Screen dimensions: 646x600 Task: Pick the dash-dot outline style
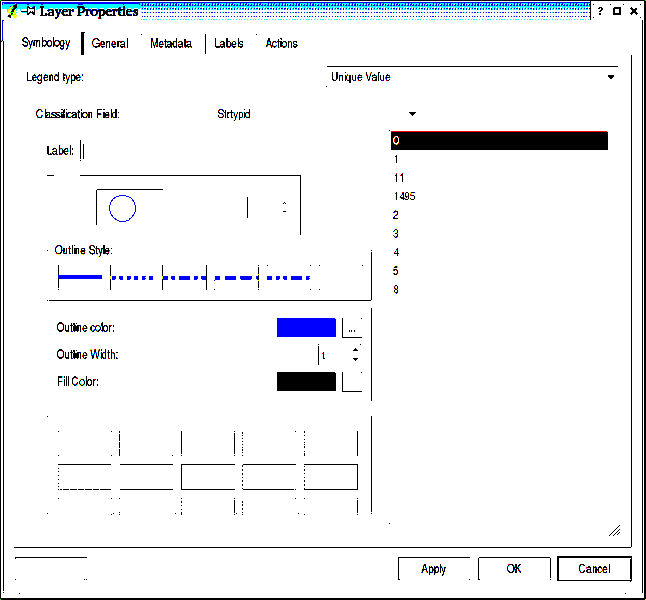pos(184,277)
